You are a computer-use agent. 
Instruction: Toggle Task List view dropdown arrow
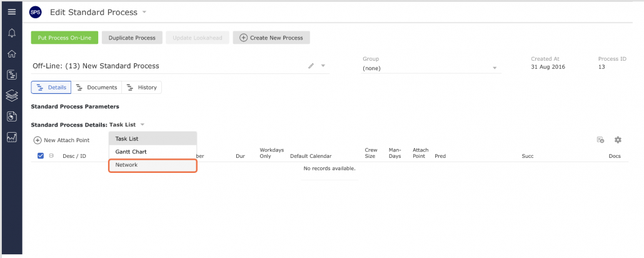coord(142,125)
